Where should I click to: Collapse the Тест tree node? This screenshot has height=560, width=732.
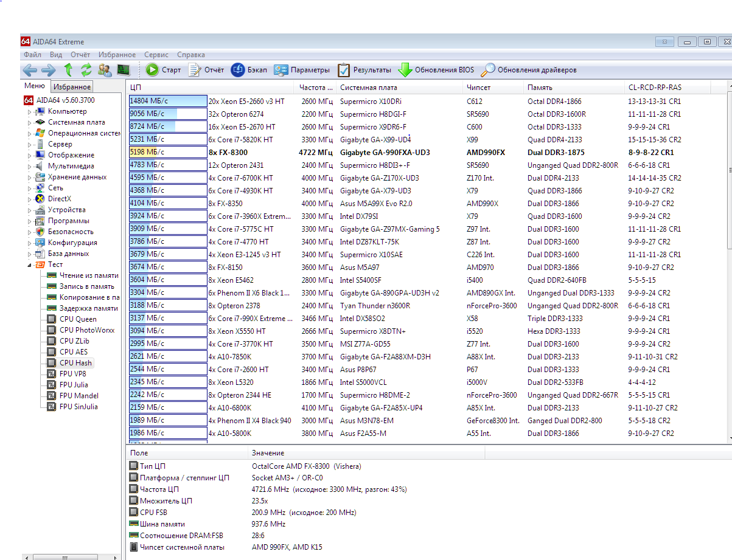click(29, 265)
